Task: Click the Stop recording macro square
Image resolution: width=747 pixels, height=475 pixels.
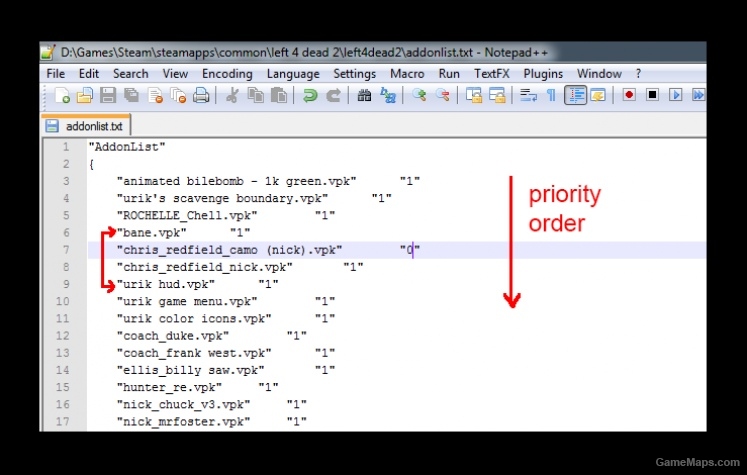Action: (652, 95)
